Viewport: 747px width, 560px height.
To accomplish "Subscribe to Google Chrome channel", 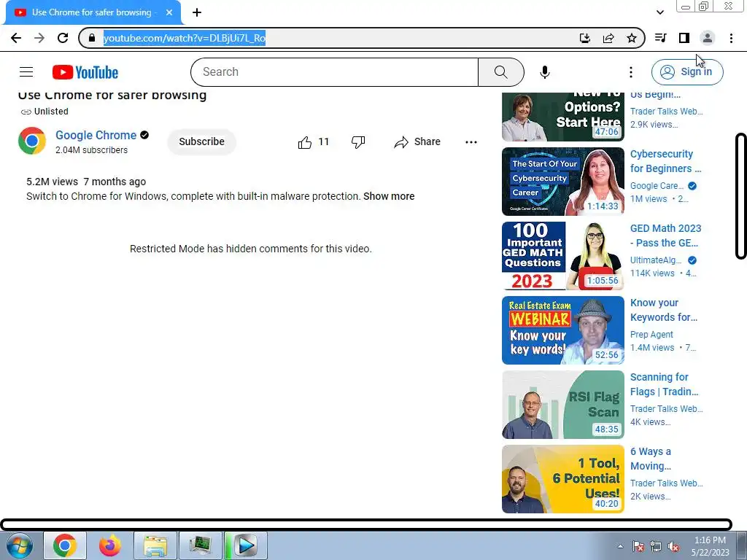I will tap(201, 141).
